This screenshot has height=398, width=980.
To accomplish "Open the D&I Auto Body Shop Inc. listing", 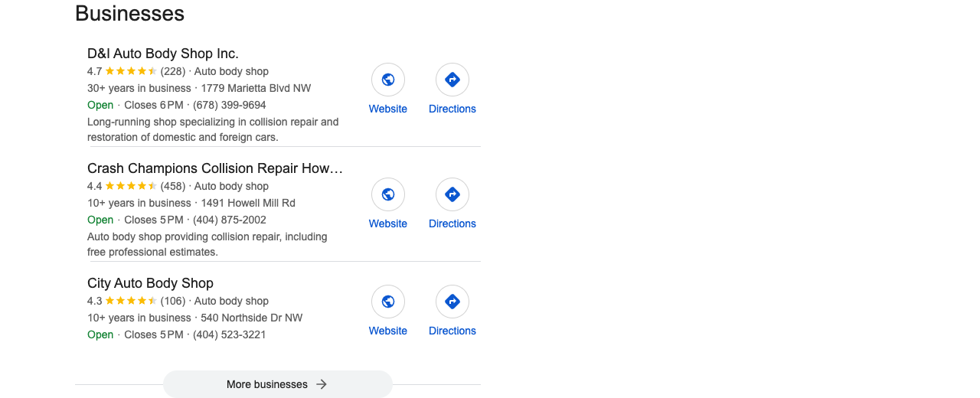I will [163, 54].
